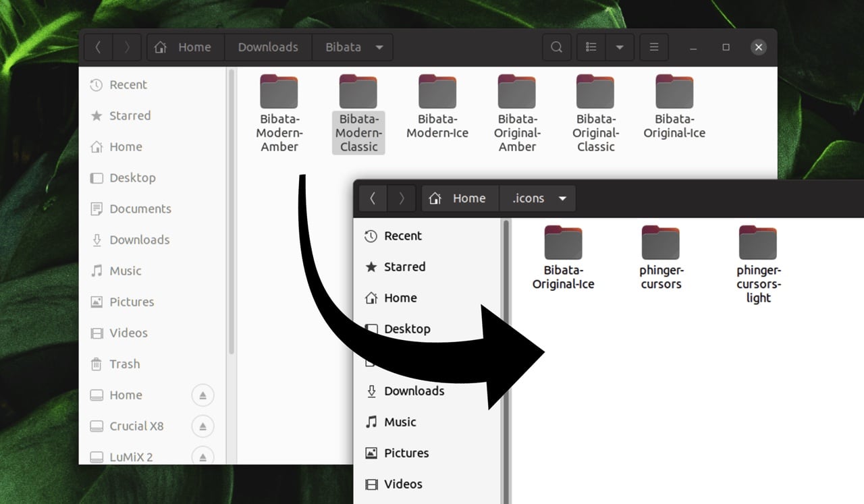Click Downloads breadcrumb in Bibata window
This screenshot has height=504, width=864.
click(268, 47)
